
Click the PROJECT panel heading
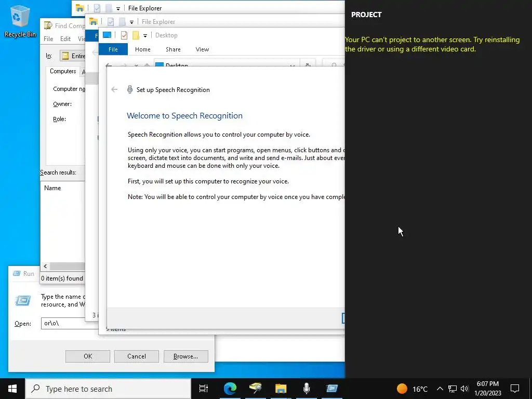tap(366, 15)
